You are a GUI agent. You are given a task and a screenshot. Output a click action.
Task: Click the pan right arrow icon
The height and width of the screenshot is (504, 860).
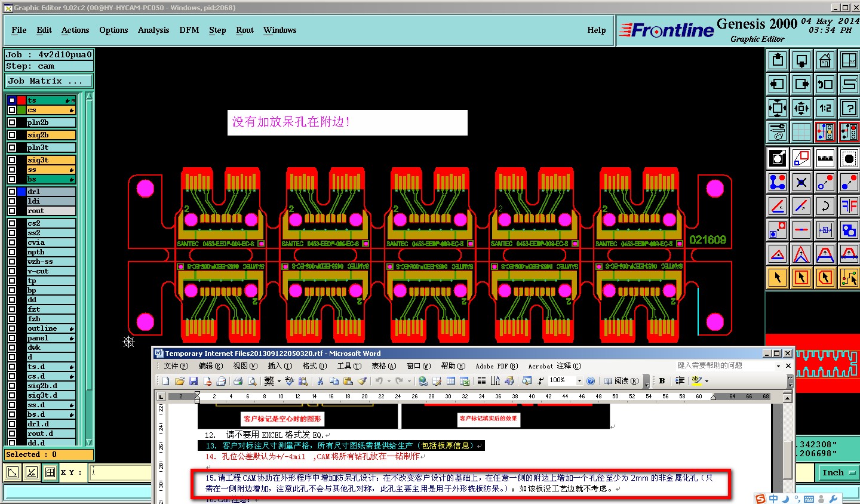(801, 84)
